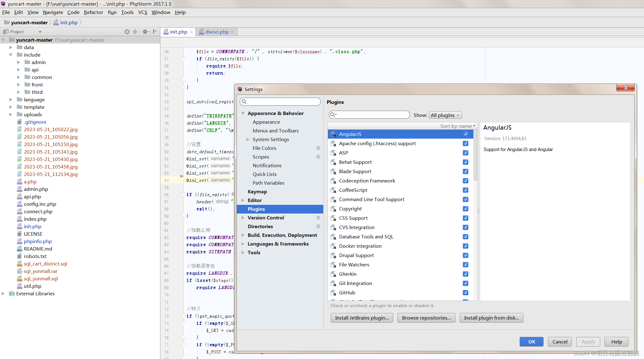Open the Show All plugins dropdown
Image resolution: width=644 pixels, height=359 pixels.
445,115
